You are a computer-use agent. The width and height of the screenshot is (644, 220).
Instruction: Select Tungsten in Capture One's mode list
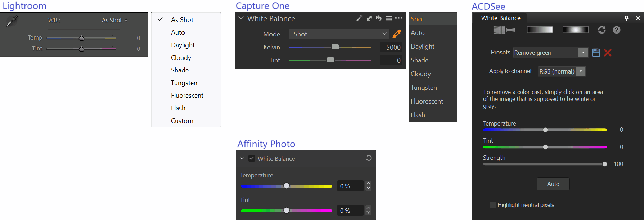click(x=424, y=88)
